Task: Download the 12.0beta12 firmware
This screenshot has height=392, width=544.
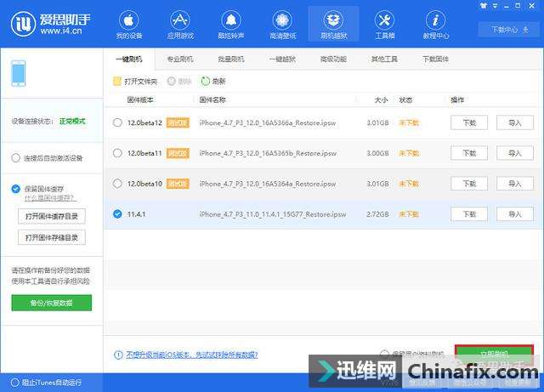Action: click(x=469, y=122)
